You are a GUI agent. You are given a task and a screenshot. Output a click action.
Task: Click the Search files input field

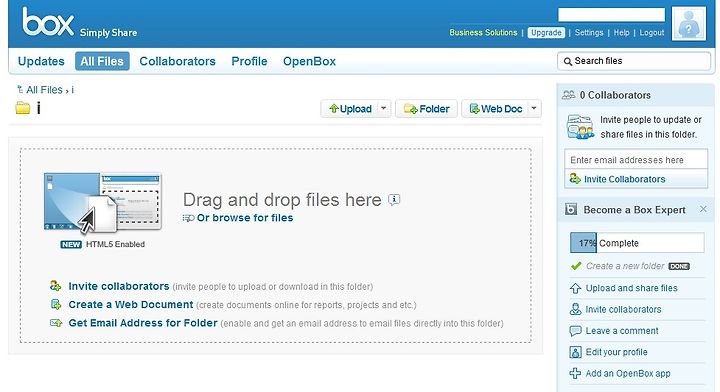[x=634, y=61]
